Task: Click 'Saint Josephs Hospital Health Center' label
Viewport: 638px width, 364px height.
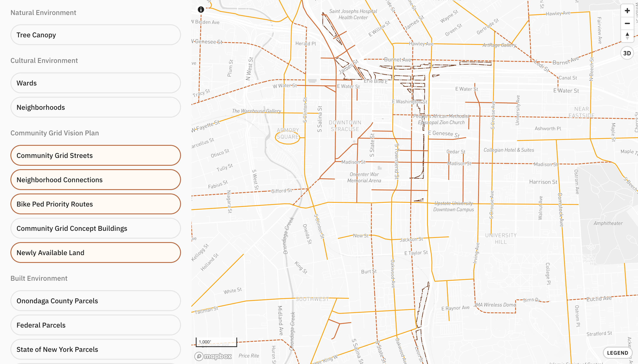Action: click(x=353, y=14)
